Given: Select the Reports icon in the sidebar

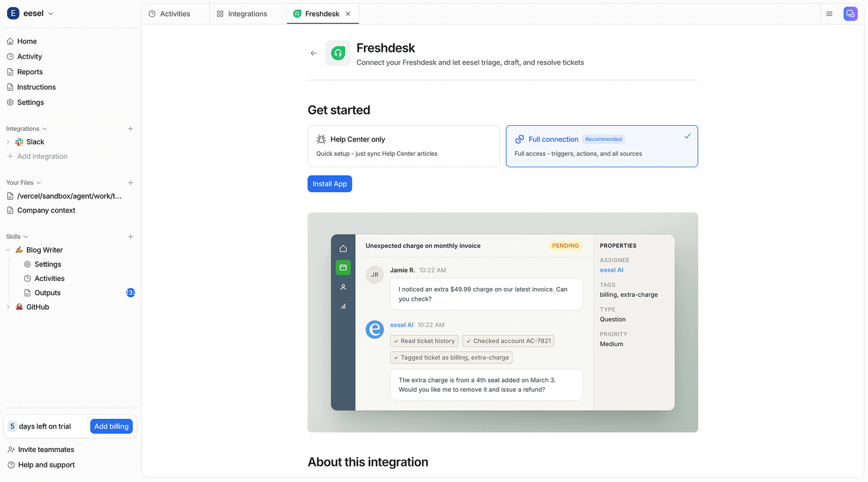Looking at the screenshot, I should coord(10,71).
